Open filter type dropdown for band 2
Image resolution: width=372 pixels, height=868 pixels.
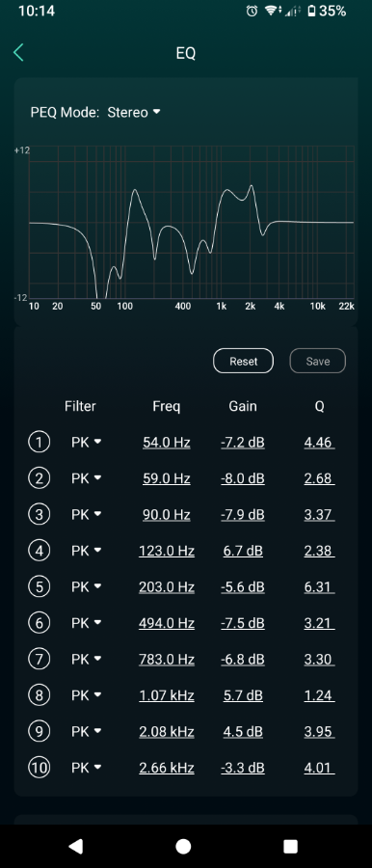86,478
